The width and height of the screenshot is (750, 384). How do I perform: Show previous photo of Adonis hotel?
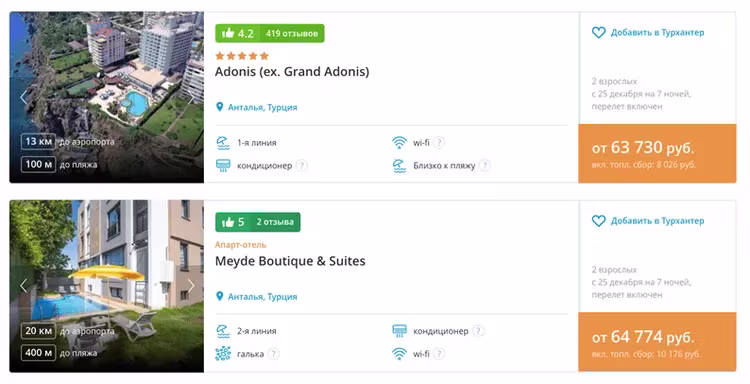tap(23, 97)
